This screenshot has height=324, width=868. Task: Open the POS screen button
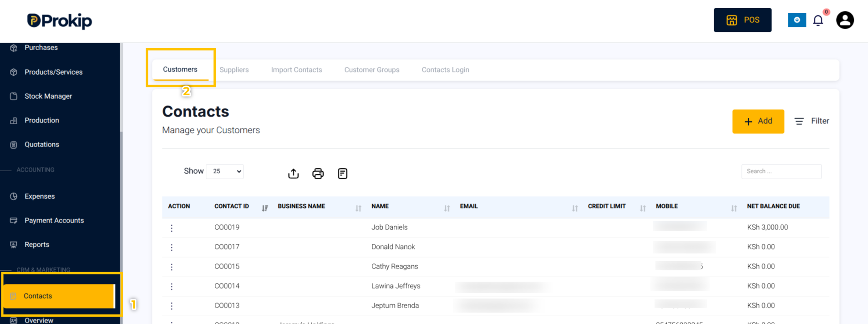[742, 20]
